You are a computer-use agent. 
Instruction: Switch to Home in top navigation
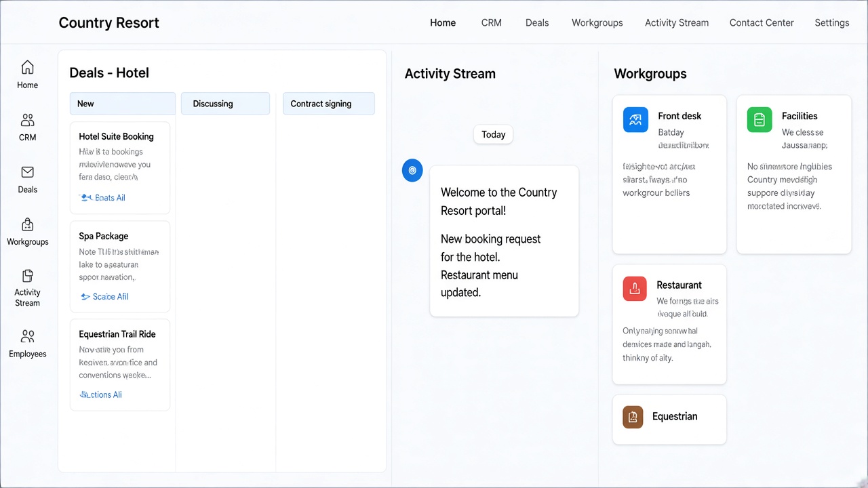pyautogui.click(x=443, y=22)
